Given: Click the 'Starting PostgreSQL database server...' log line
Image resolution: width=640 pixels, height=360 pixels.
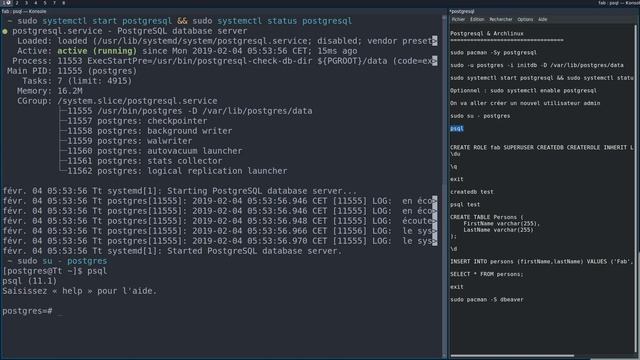Looking at the screenshot, I should 180,191.
